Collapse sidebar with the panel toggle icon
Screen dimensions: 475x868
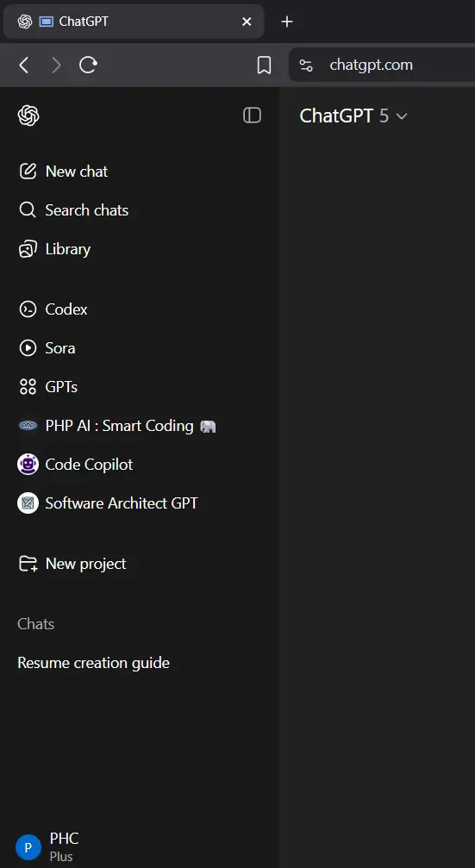(x=252, y=116)
